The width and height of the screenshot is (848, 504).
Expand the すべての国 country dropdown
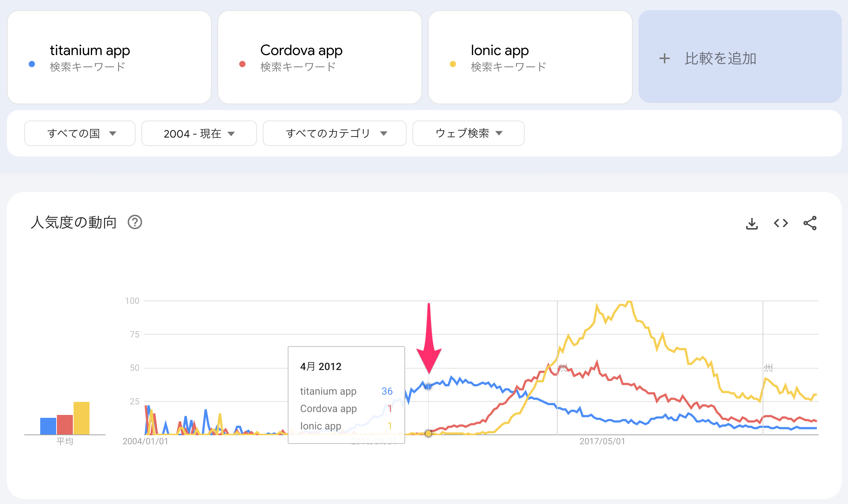coord(80,133)
